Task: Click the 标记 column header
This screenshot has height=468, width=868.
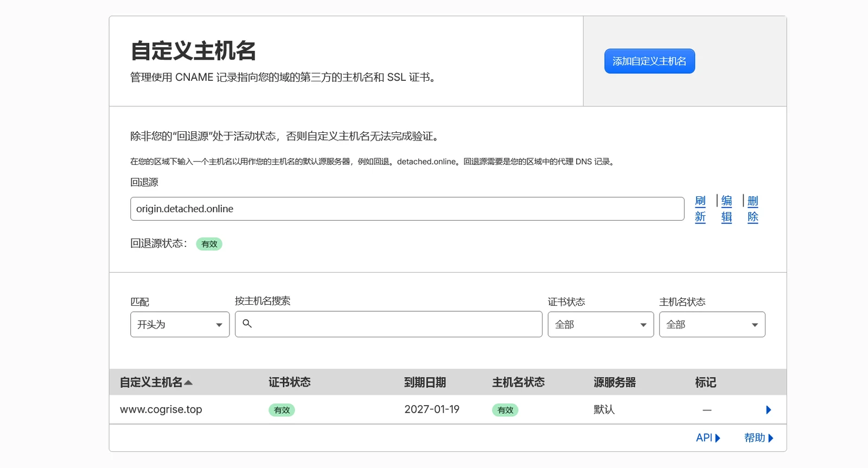Action: tap(706, 382)
